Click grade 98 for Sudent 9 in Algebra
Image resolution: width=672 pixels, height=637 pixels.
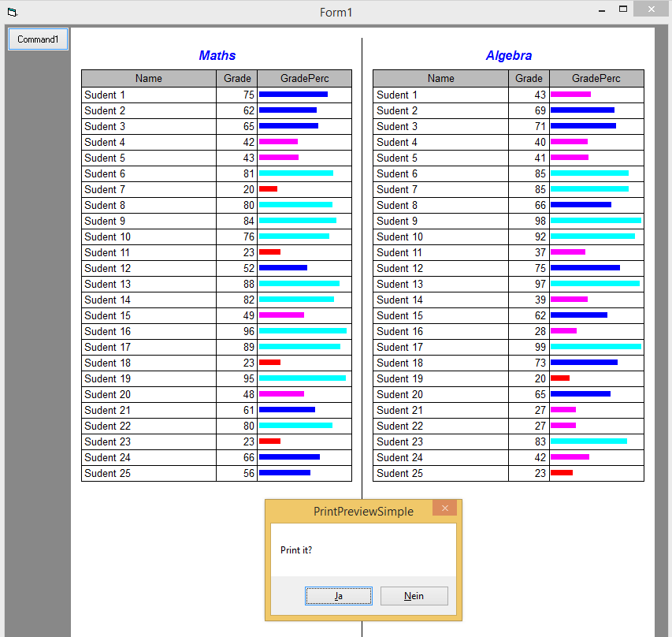(x=540, y=221)
